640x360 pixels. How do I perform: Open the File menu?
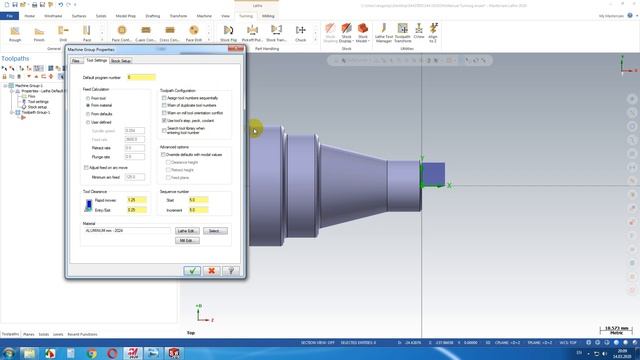tap(9, 16)
